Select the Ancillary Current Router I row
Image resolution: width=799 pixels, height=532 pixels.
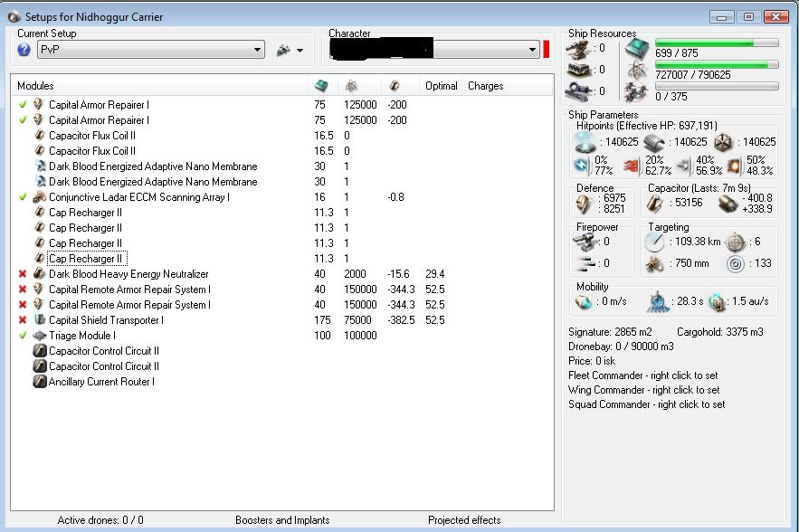pyautogui.click(x=281, y=382)
